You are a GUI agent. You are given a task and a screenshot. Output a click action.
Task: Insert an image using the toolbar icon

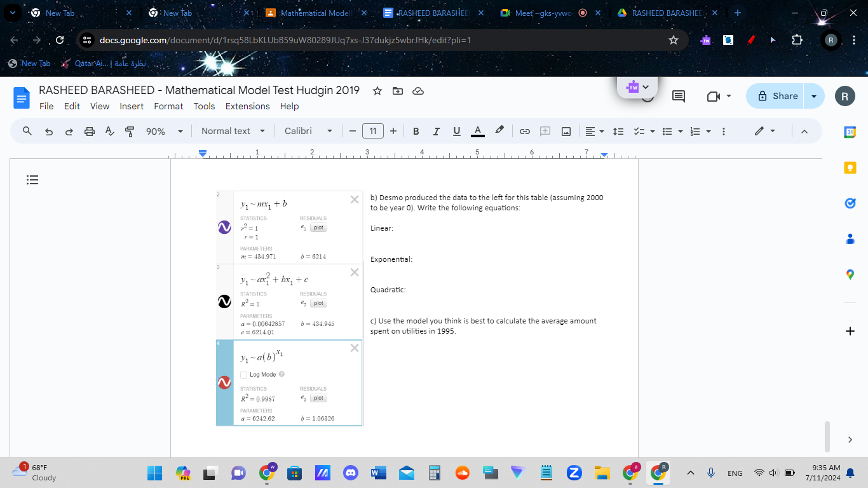(566, 131)
